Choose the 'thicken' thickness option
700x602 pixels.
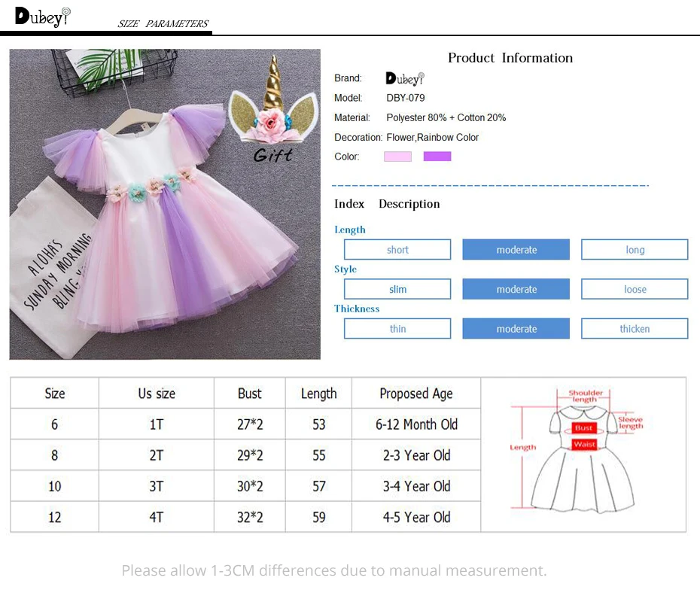click(635, 328)
